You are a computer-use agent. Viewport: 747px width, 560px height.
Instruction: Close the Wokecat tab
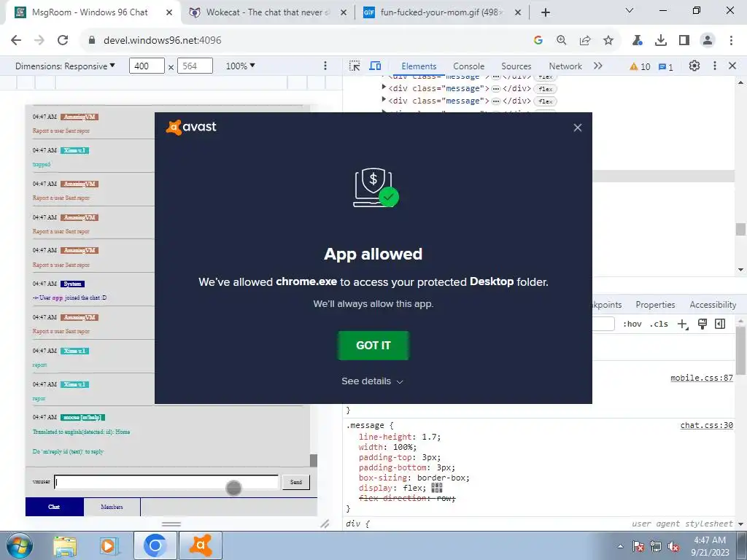pos(344,12)
